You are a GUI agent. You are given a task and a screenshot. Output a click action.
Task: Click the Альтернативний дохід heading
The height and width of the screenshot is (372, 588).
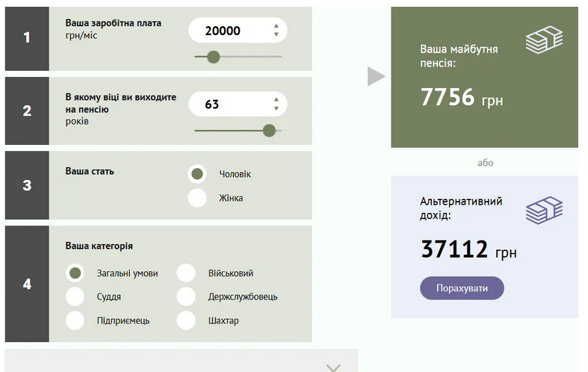pyautogui.click(x=461, y=208)
